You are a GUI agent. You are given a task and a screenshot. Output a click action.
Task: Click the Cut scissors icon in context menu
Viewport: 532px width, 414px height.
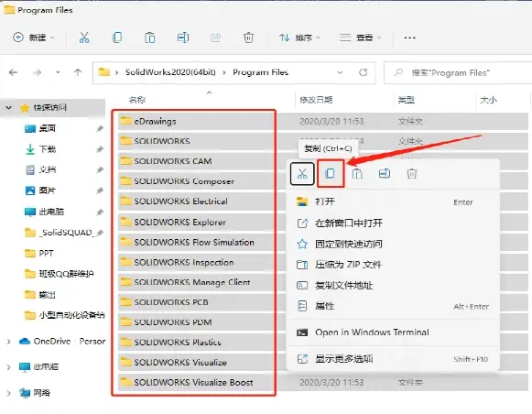[x=302, y=174]
